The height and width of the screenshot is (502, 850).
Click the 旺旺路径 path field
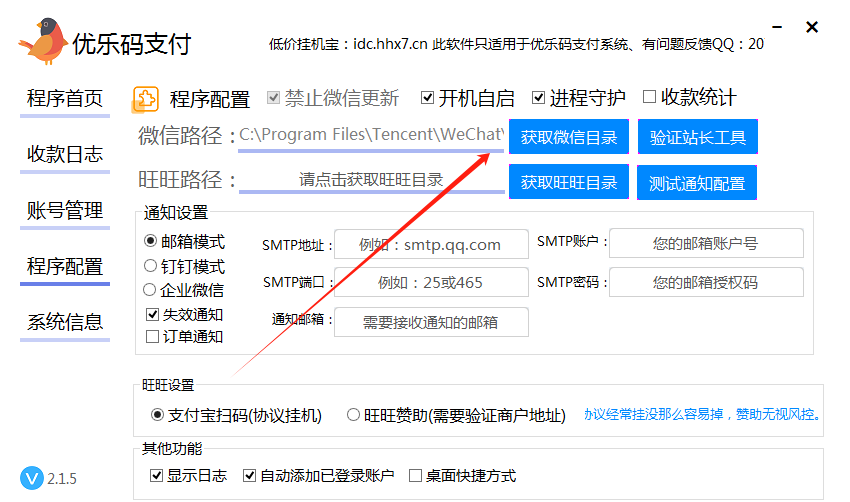click(371, 179)
